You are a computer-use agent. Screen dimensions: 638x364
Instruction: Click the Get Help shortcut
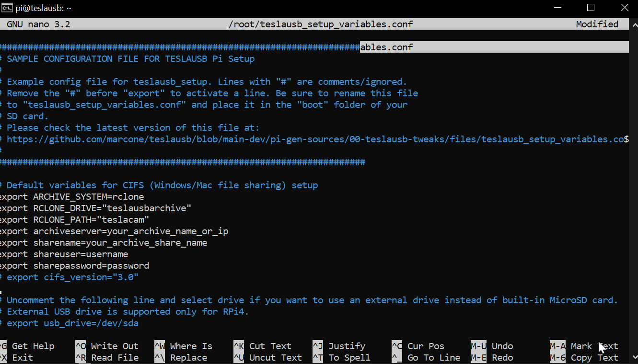27,346
